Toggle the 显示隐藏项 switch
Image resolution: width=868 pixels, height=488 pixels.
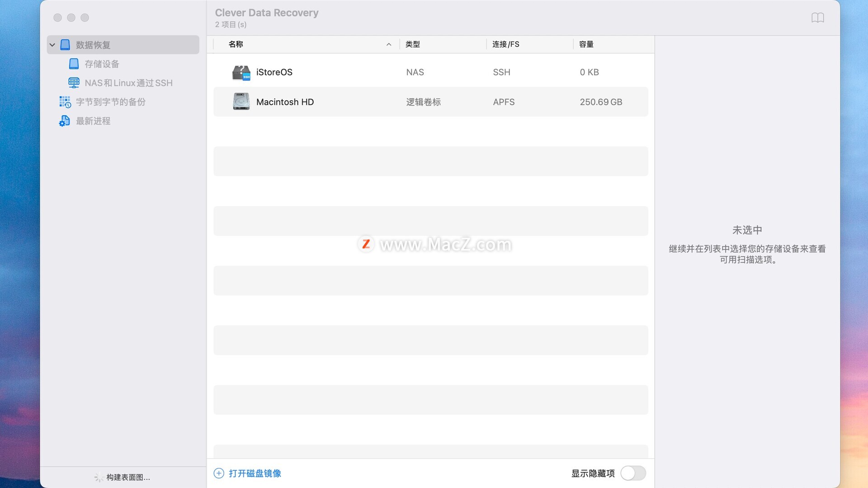click(x=633, y=473)
